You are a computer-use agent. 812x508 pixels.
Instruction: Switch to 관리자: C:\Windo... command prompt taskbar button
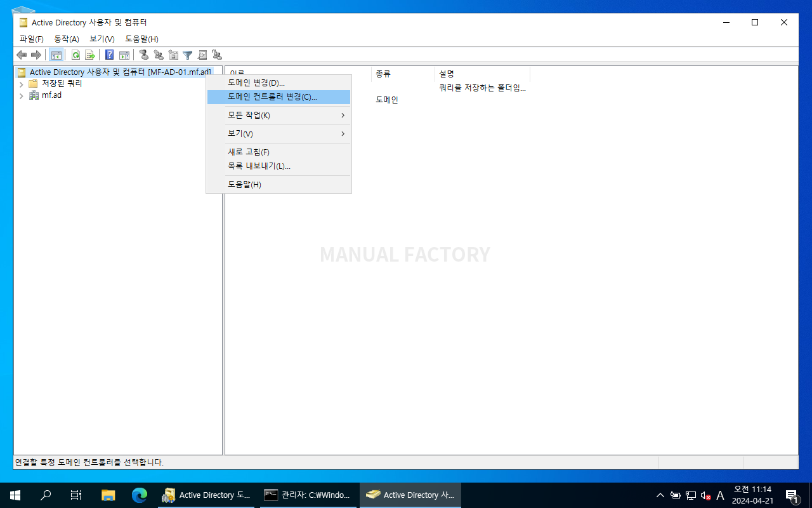308,495
